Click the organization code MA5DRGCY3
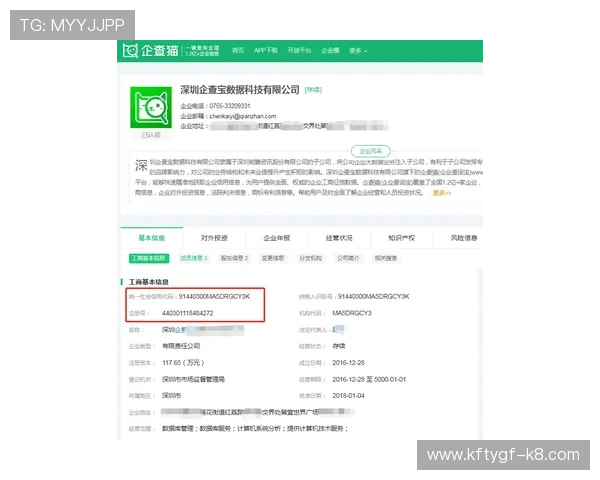This screenshot has height=480, width=600. click(x=352, y=313)
